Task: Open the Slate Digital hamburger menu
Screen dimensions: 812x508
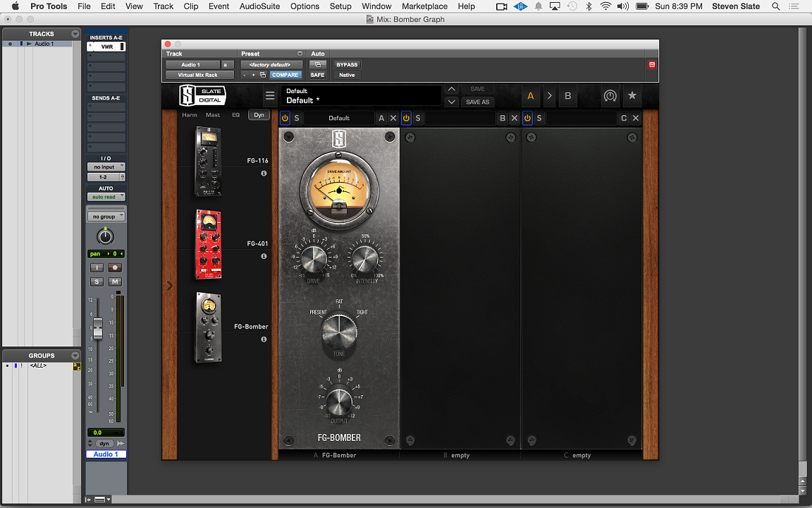Action: [x=270, y=96]
